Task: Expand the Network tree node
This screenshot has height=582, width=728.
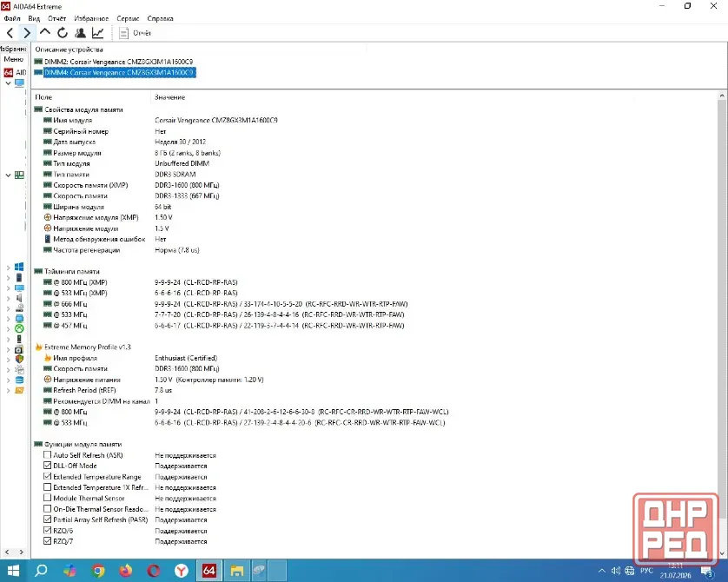Action: pyautogui.click(x=8, y=319)
